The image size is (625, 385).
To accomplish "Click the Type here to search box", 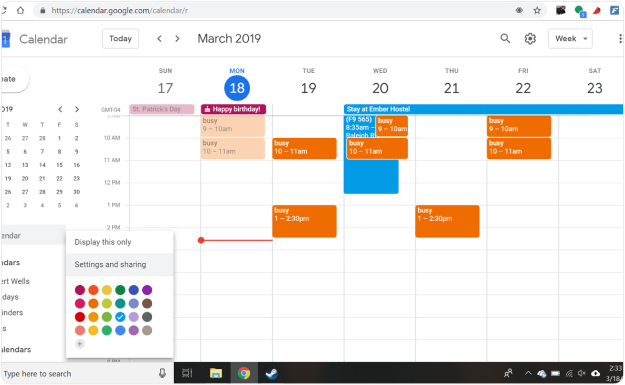I will tap(80, 373).
